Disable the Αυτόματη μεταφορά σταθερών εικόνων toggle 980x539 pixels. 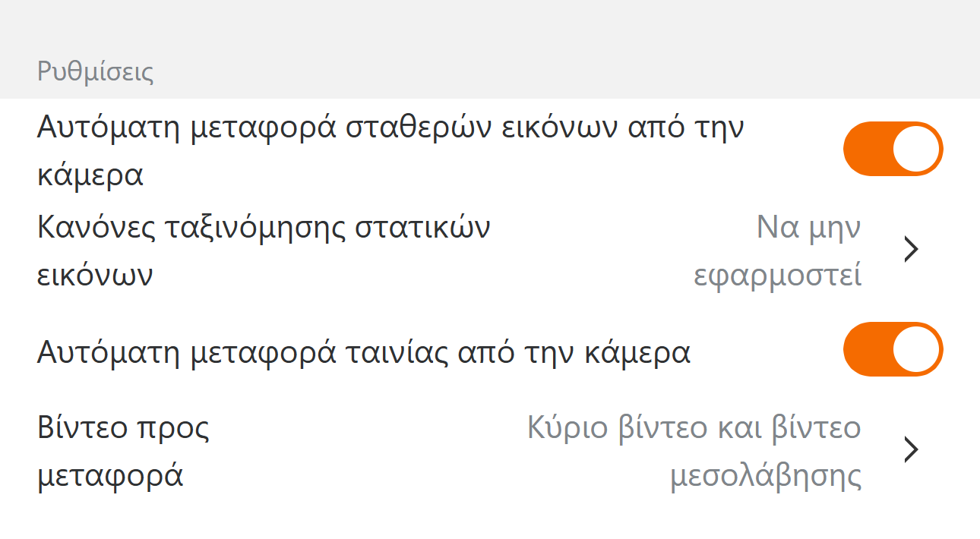pyautogui.click(x=893, y=149)
